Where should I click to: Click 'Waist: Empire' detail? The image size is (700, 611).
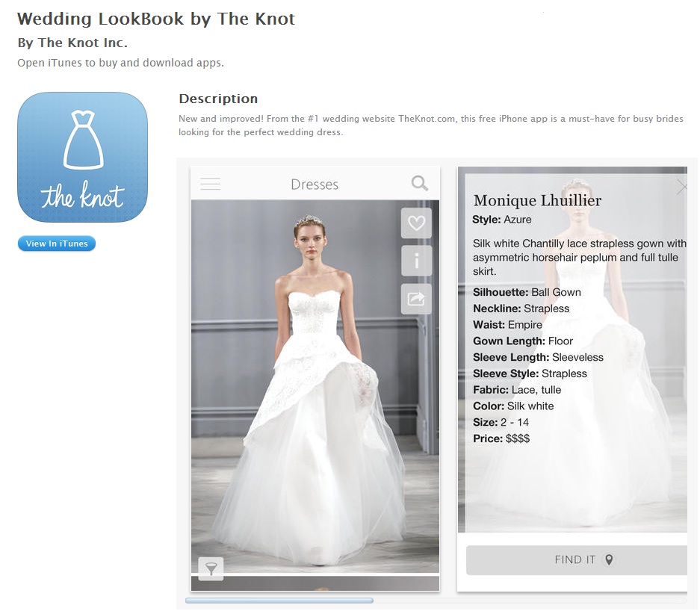pyautogui.click(x=507, y=325)
